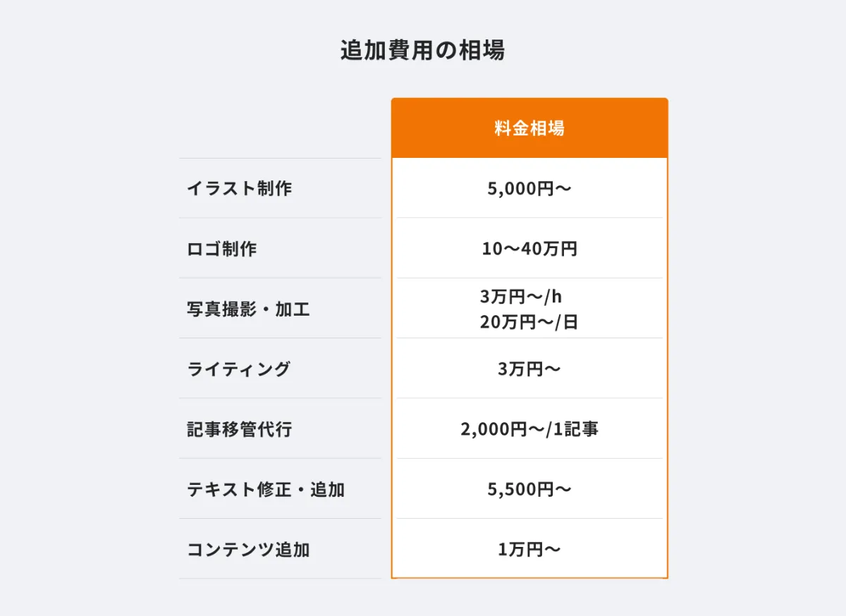846x616 pixels.
Task: Click the orange 料金相場 column header
Action: point(529,128)
